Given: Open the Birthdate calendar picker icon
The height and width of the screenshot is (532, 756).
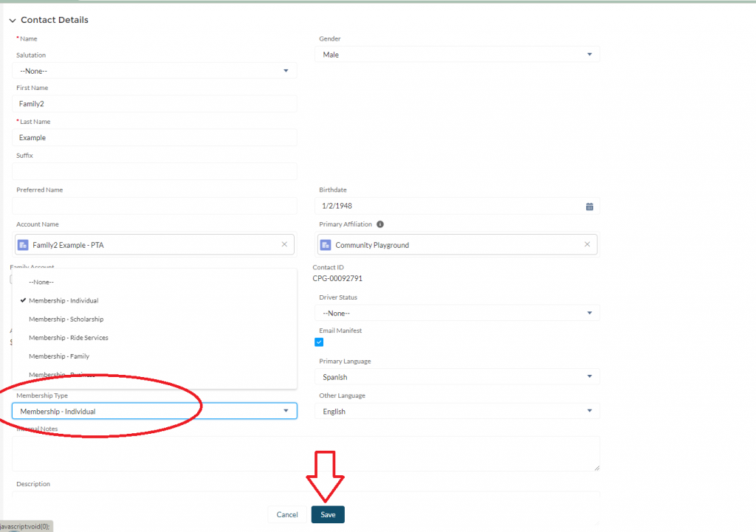Looking at the screenshot, I should 589,207.
